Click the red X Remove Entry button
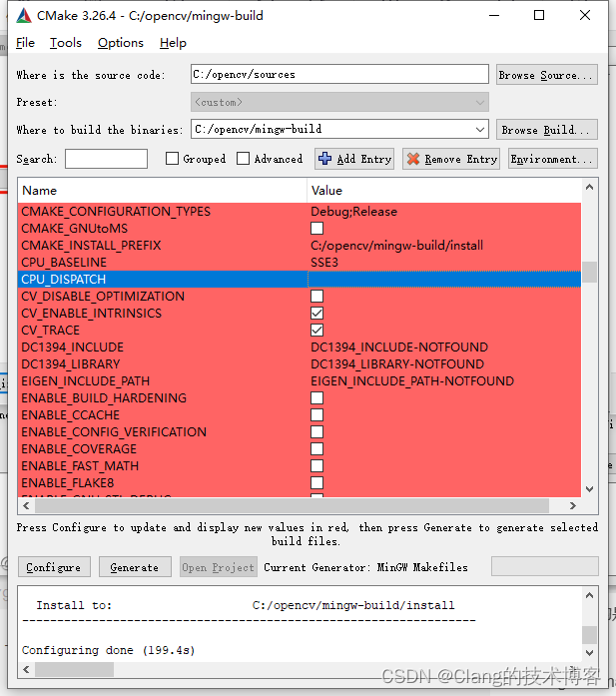The image size is (616, 696). pyautogui.click(x=451, y=159)
